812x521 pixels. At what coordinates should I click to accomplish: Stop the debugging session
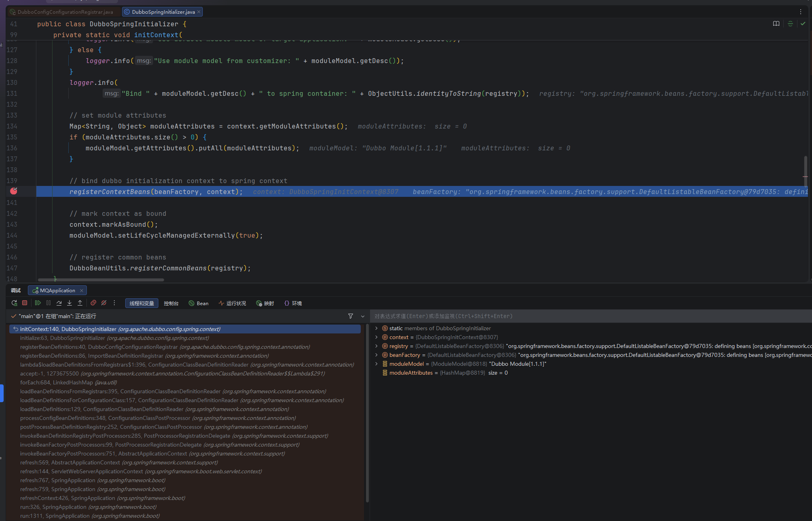click(25, 303)
